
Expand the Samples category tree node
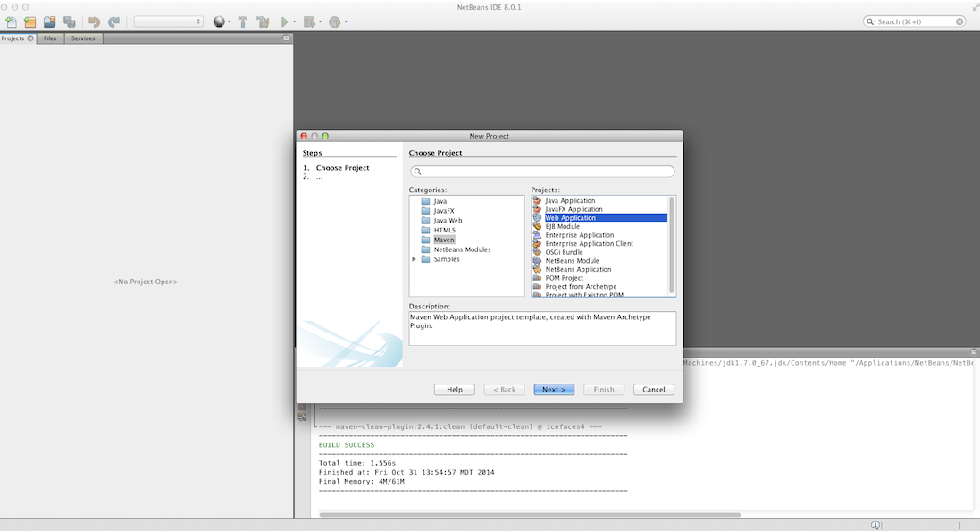415,259
